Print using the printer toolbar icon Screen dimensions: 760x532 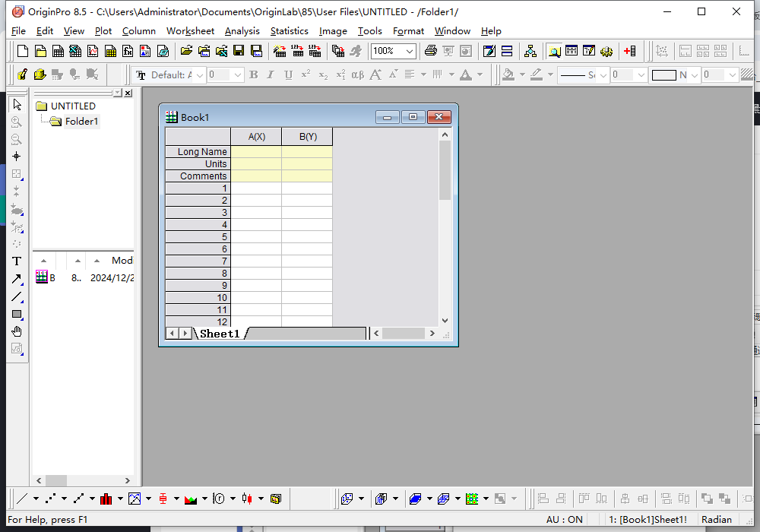pos(430,51)
